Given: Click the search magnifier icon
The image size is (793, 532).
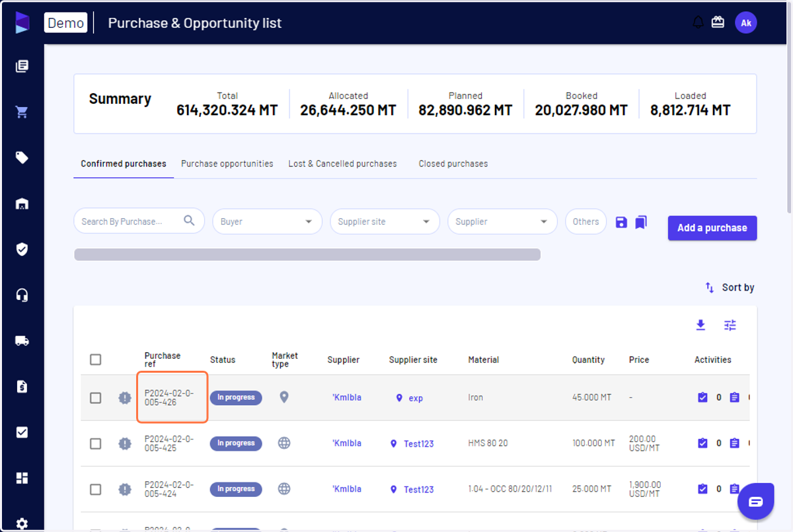Looking at the screenshot, I should coord(189,221).
